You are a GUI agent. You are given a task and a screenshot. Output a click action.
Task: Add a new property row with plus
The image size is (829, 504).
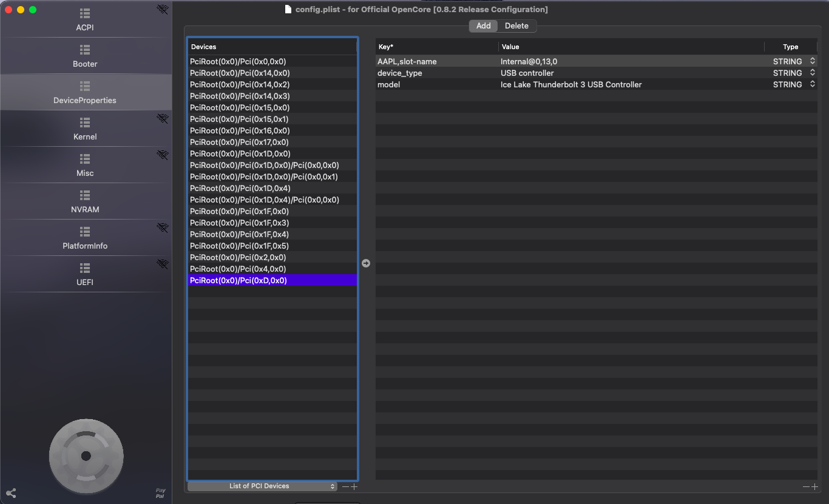pos(814,486)
